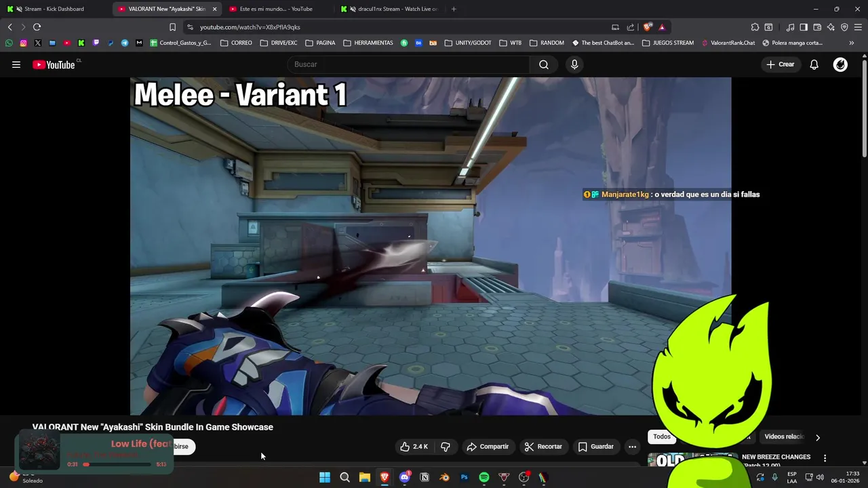Switch to Stream - Kick Dashboard tab

click(x=54, y=9)
